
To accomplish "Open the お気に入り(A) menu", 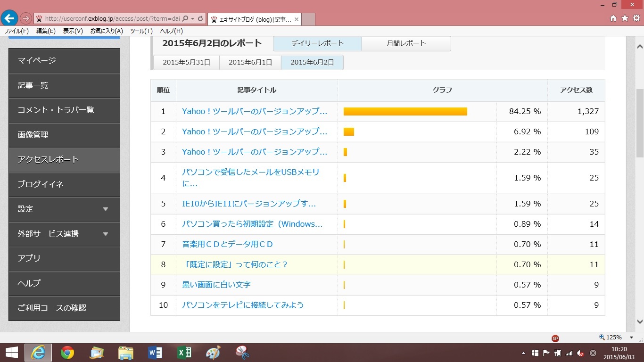I will [x=107, y=31].
